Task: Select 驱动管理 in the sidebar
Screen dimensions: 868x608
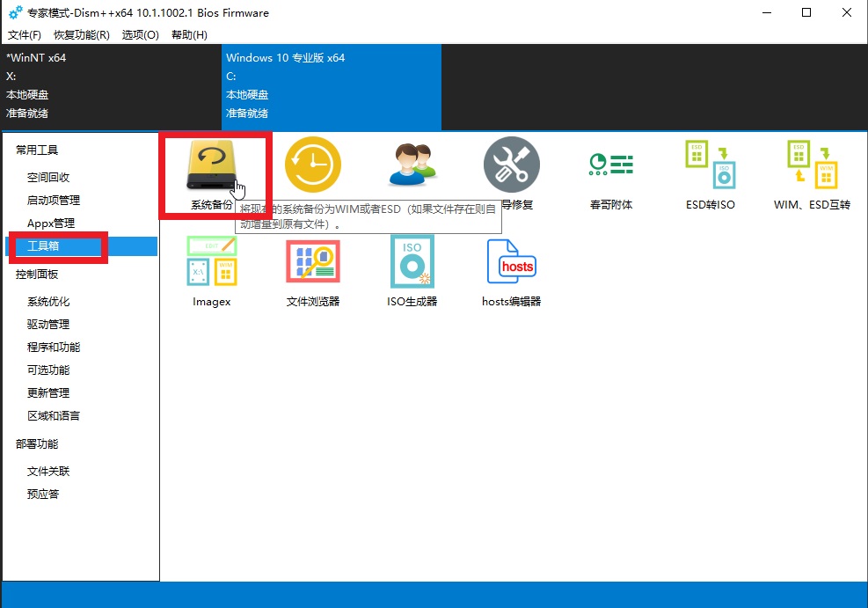Action: [x=48, y=325]
